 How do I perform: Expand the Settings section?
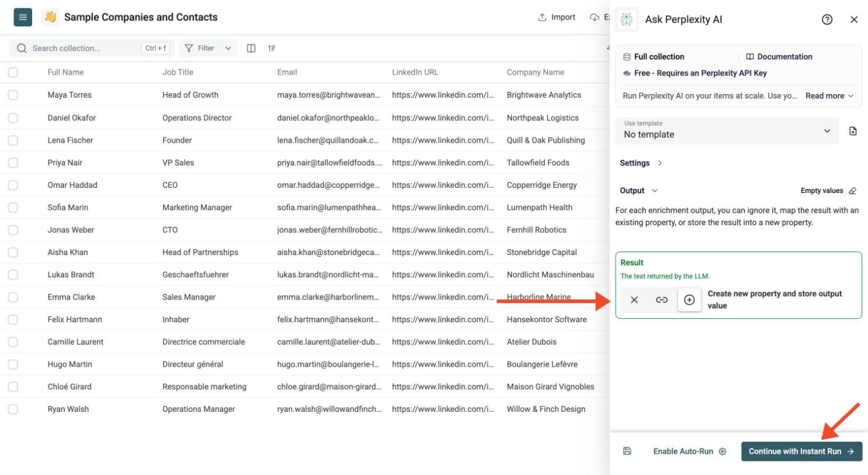tap(641, 163)
